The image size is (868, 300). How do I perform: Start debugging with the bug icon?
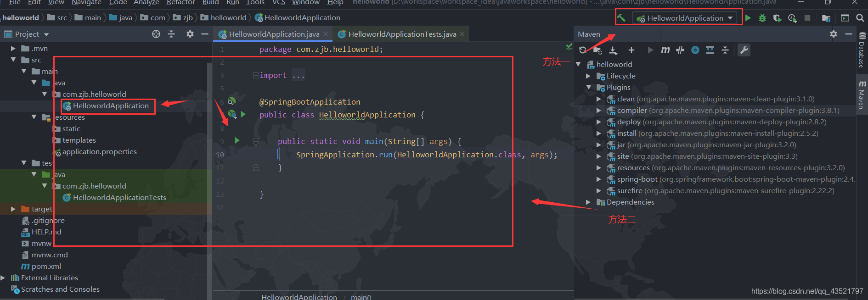coord(762,18)
